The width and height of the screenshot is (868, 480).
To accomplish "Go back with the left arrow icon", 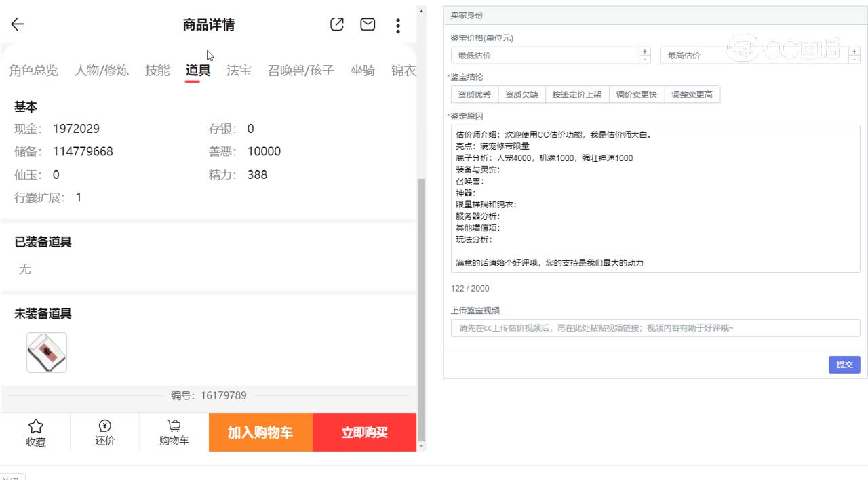I will pyautogui.click(x=18, y=24).
